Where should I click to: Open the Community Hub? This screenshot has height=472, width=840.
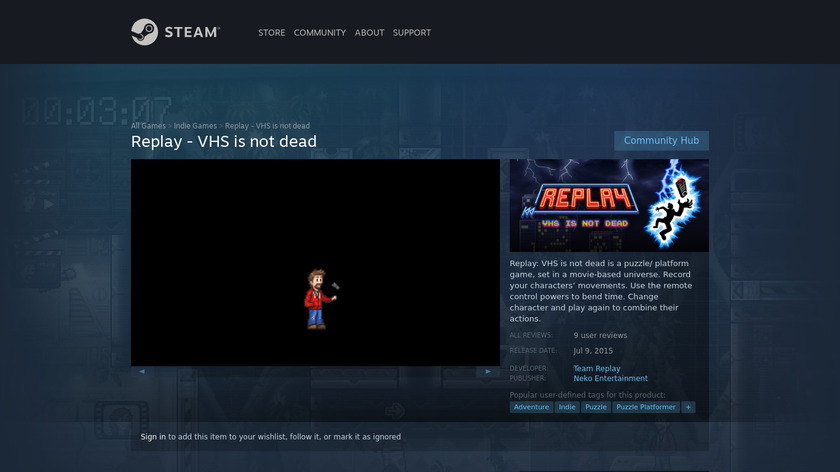(661, 140)
